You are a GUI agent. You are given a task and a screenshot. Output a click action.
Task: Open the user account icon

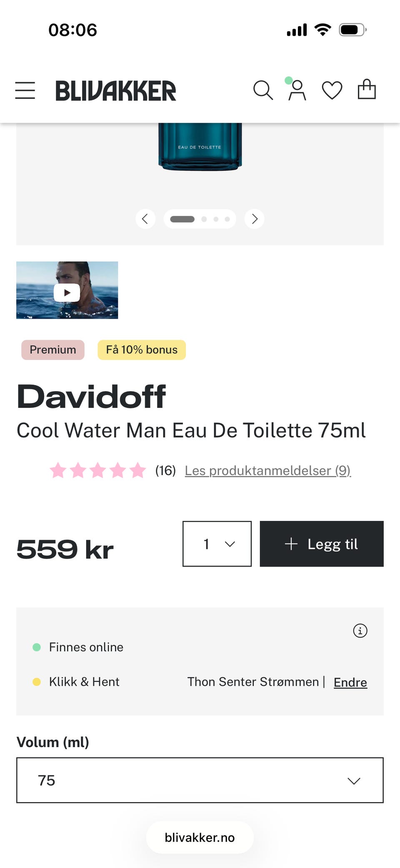(297, 90)
